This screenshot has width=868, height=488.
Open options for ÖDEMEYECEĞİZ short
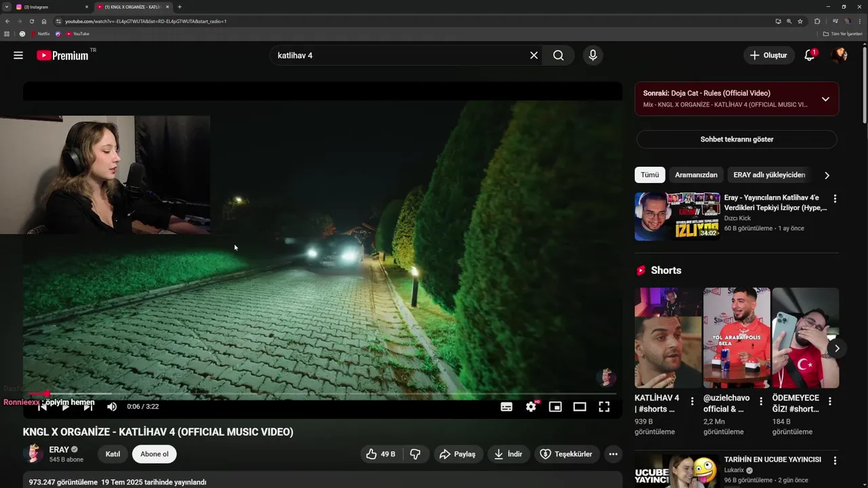pos(829,401)
